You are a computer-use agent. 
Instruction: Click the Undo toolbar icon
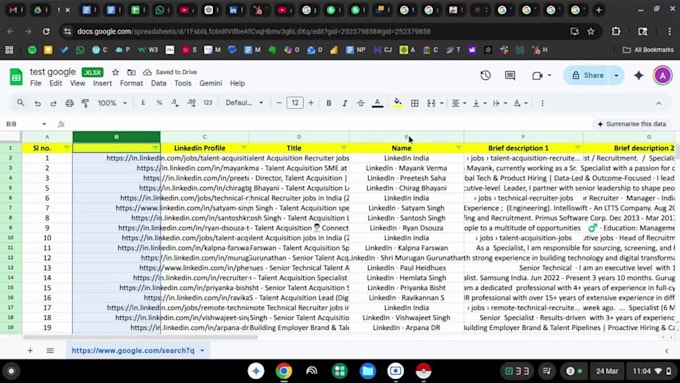coord(38,103)
